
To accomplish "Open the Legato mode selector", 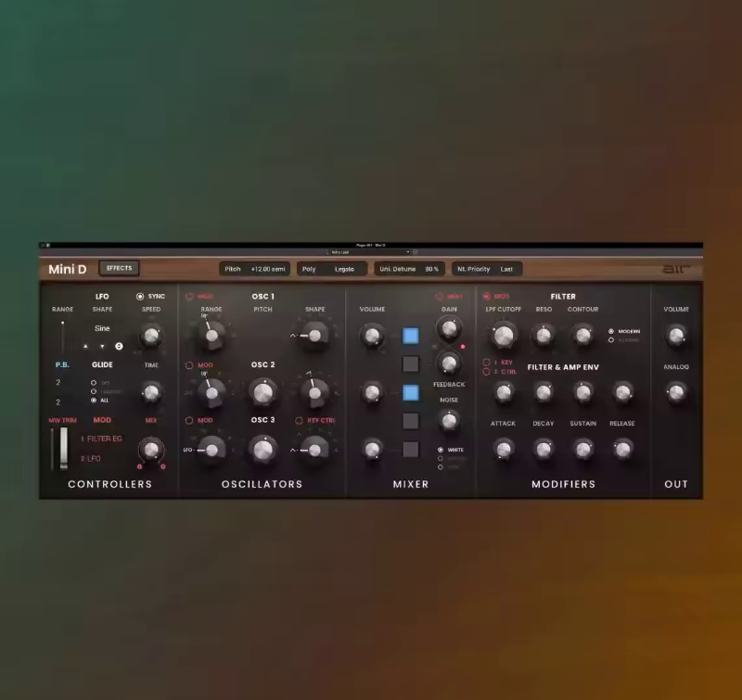I will pos(344,269).
